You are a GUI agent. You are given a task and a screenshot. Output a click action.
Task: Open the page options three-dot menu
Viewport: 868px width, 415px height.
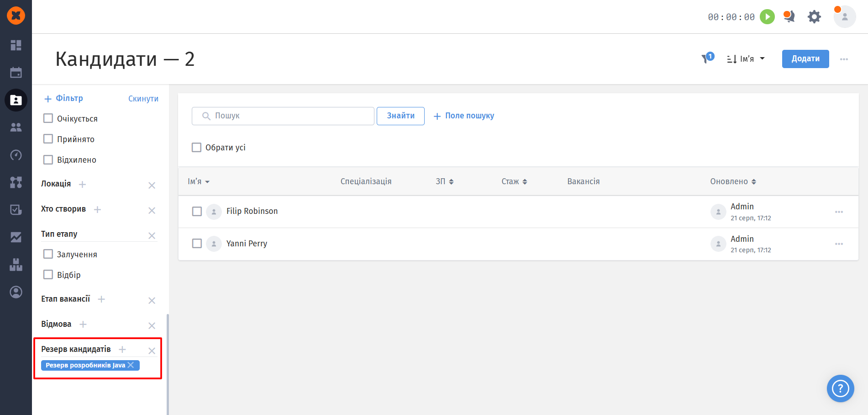click(844, 59)
